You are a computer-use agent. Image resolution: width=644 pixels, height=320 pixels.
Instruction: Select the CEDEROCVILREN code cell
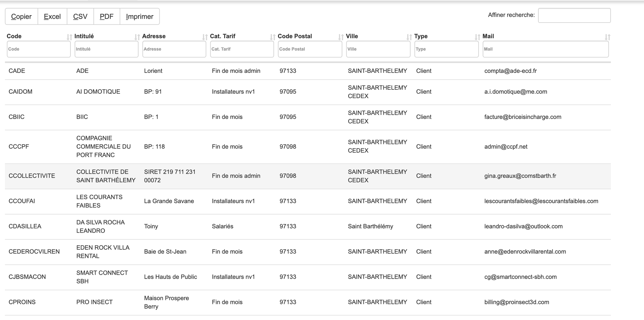coord(34,252)
